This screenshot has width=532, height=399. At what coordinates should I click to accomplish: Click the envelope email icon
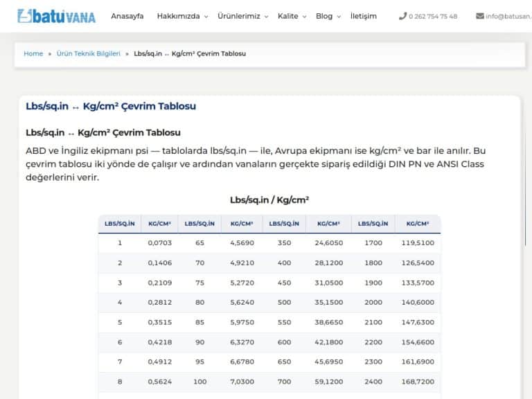480,16
